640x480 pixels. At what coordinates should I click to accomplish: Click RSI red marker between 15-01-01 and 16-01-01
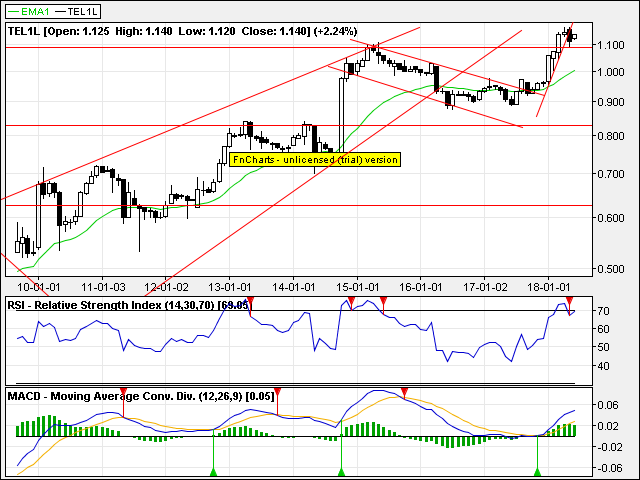(383, 302)
